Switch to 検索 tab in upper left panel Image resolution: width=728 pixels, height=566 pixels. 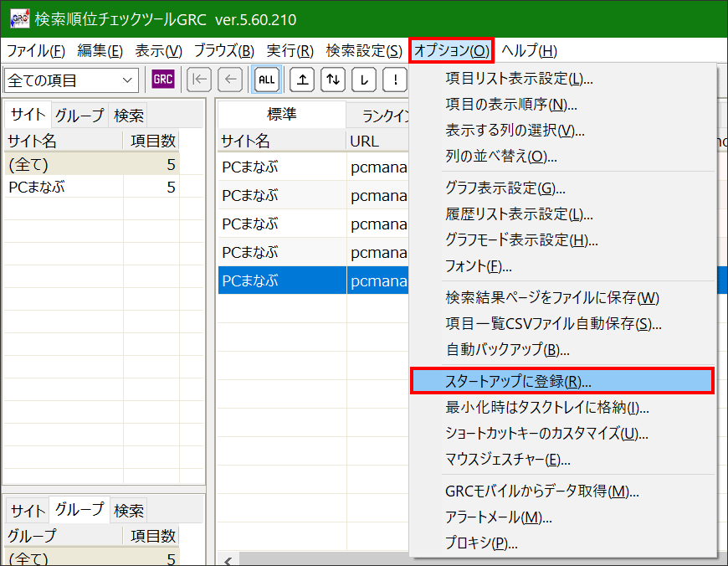(128, 116)
